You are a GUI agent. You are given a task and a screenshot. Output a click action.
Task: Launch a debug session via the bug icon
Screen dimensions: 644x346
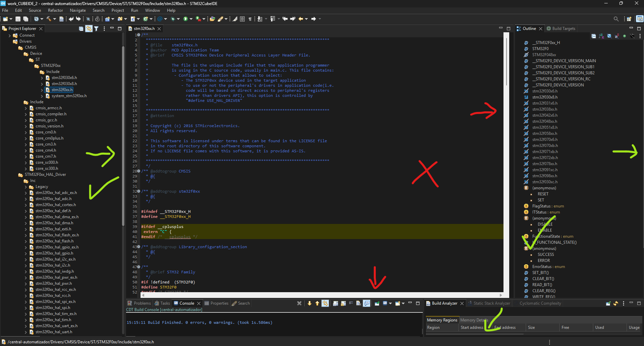(173, 19)
